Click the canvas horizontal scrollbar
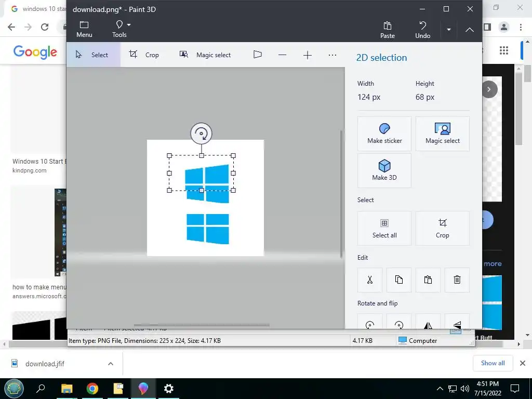Screen dimensions: 532x399 202,325
